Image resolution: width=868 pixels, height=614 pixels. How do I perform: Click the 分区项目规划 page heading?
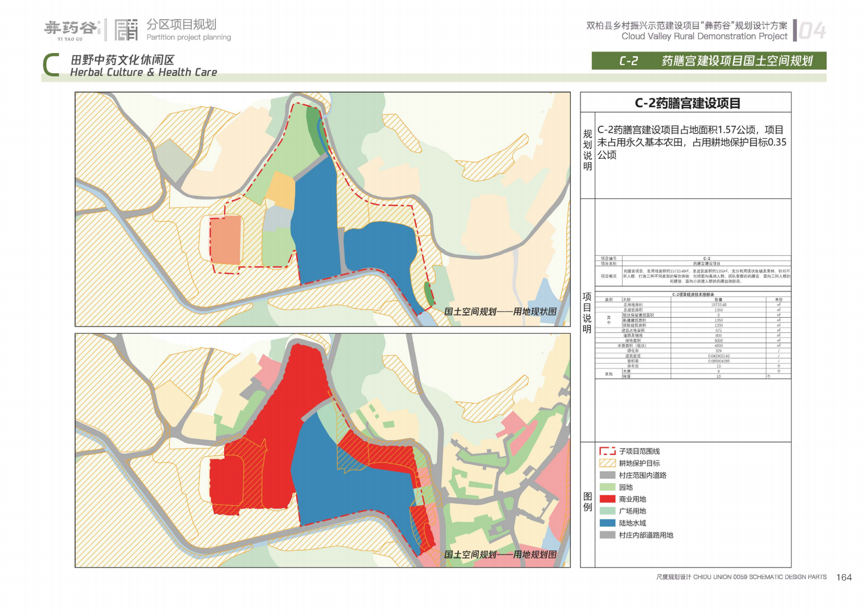(x=181, y=25)
